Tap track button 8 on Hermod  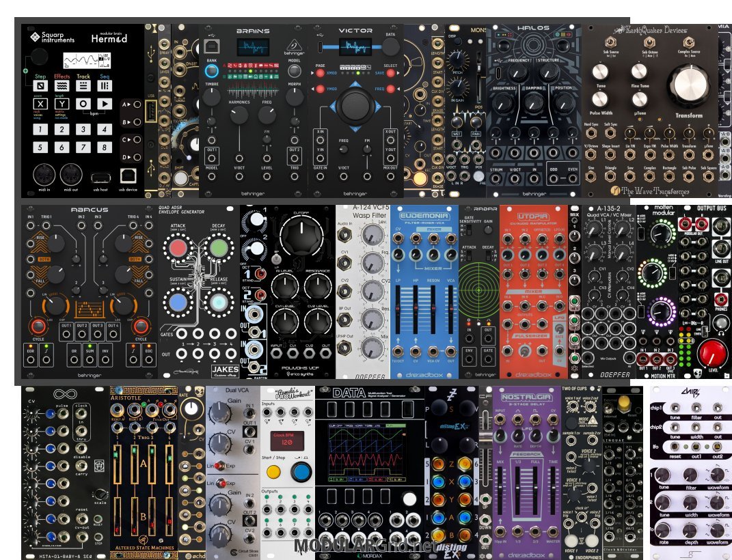click(x=105, y=148)
